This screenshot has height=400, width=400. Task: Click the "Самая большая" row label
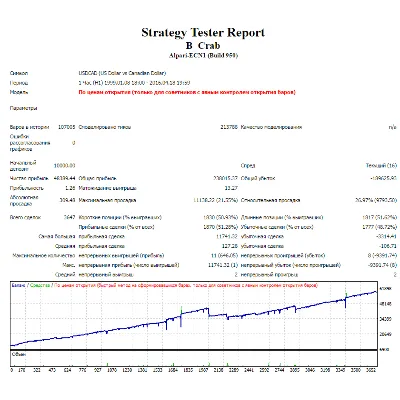coord(57,236)
